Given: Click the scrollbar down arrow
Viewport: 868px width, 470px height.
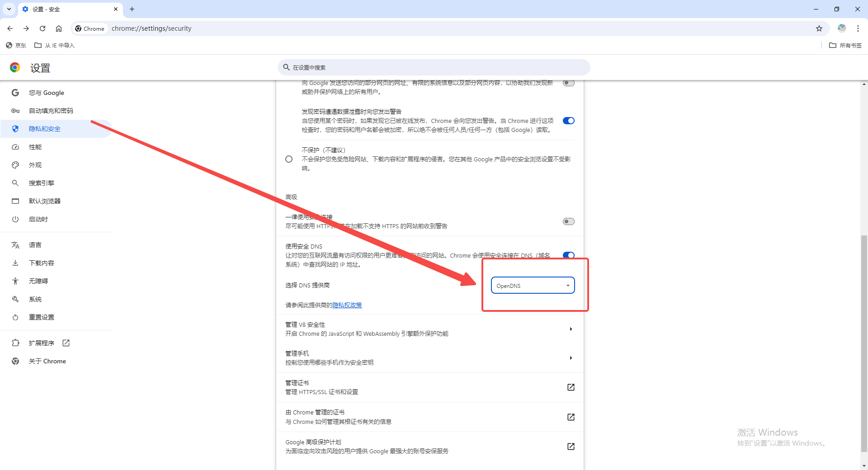Looking at the screenshot, I should [x=864, y=466].
